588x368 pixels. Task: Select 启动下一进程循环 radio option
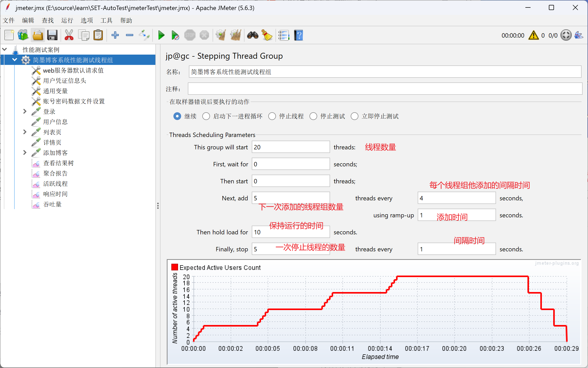[206, 116]
